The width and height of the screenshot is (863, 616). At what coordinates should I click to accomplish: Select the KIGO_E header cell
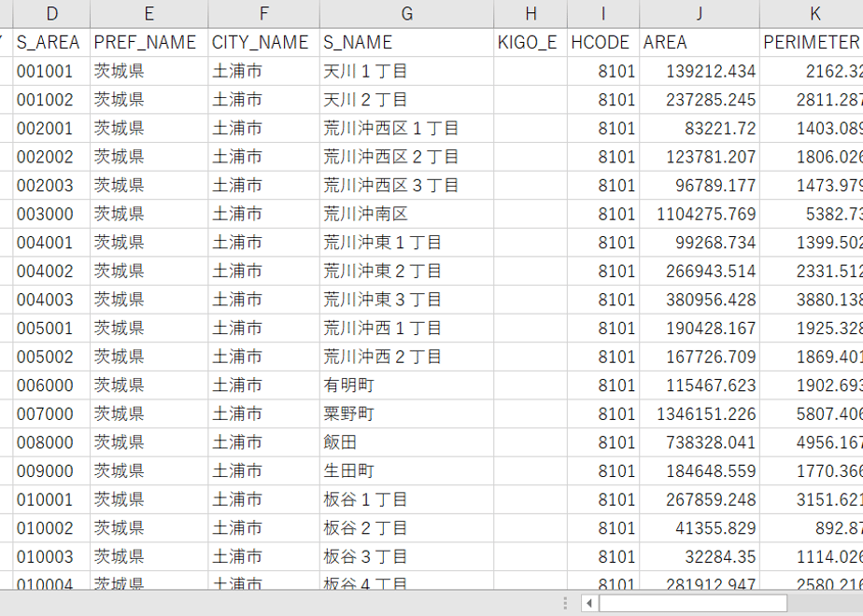pyautogui.click(x=531, y=42)
